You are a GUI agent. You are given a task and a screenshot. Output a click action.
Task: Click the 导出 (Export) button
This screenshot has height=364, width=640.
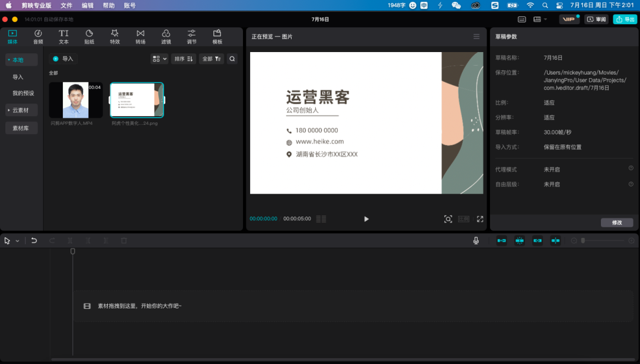pyautogui.click(x=625, y=19)
